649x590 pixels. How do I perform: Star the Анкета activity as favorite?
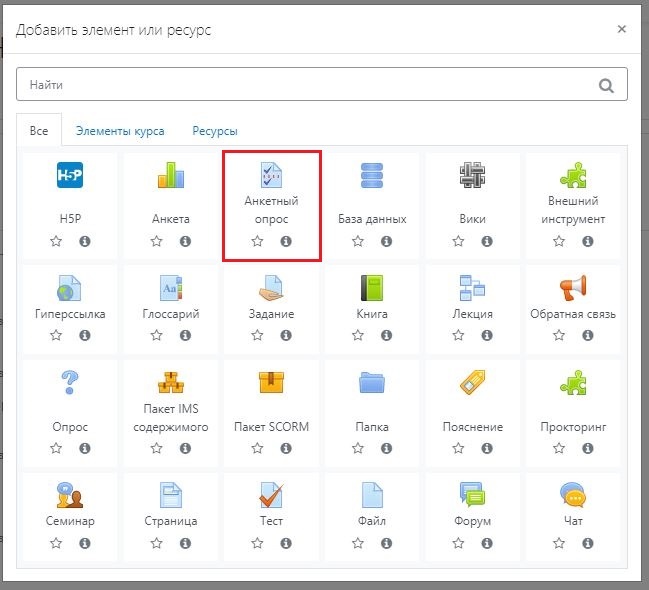156,241
